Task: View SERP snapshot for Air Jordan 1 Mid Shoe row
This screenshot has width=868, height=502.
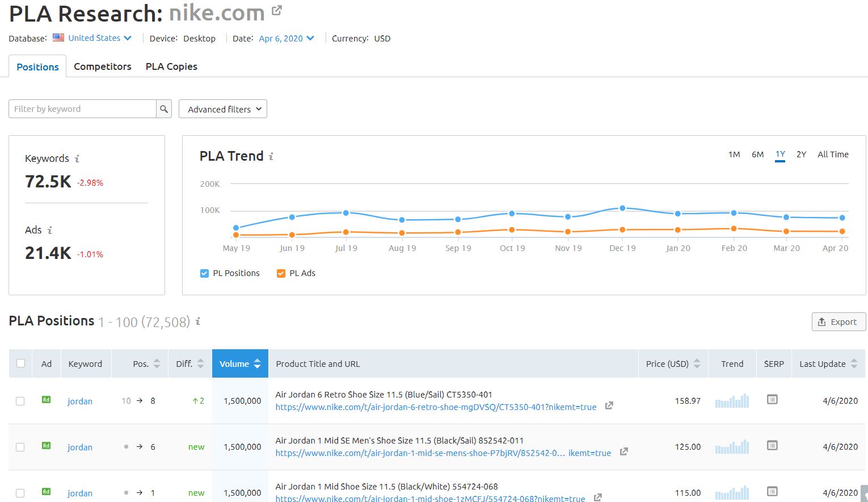Action: [772, 491]
